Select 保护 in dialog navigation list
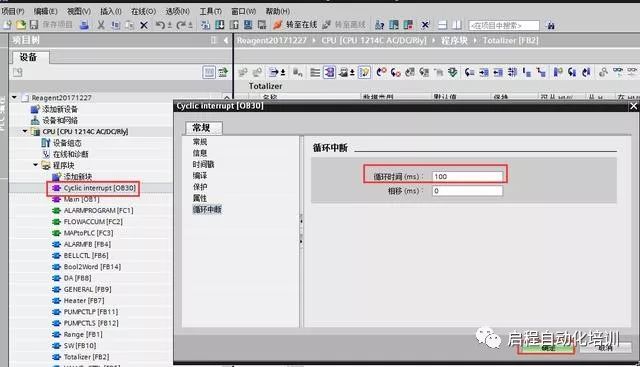 click(200, 187)
